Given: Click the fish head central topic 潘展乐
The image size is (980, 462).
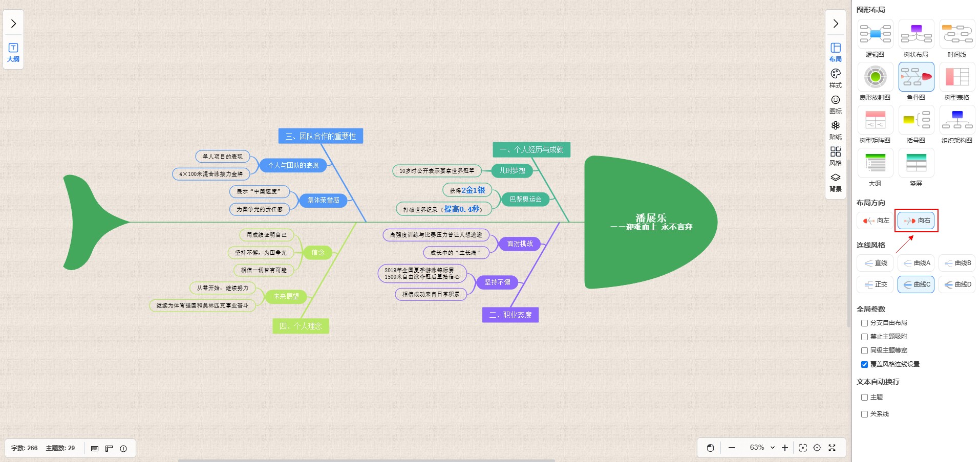Looking at the screenshot, I should point(651,222).
